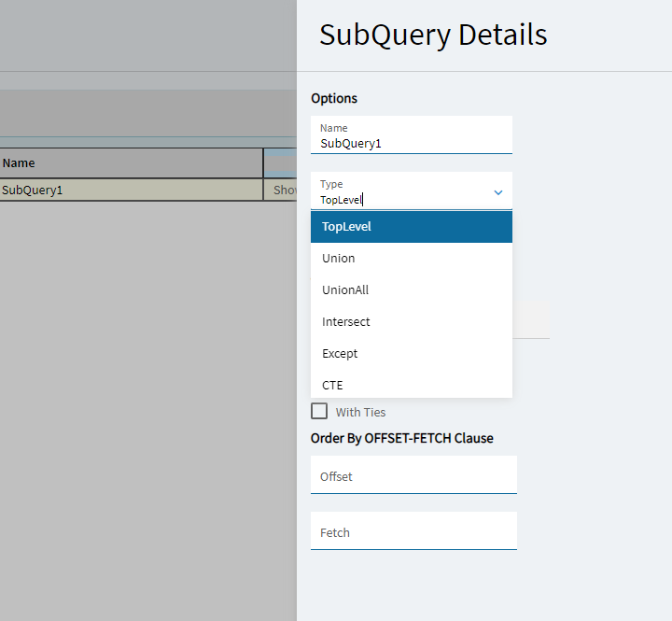672x621 pixels.
Task: Click the SubQuery Details panel title
Action: pyautogui.click(x=433, y=35)
